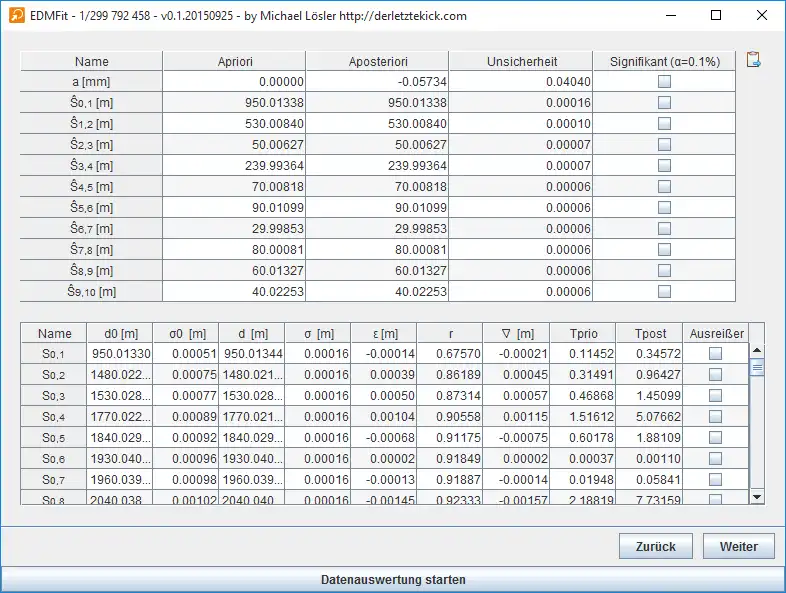The width and height of the screenshot is (786, 593).
Task: Select the Signifikant (α=0.1%) column header
Action: tap(665, 61)
